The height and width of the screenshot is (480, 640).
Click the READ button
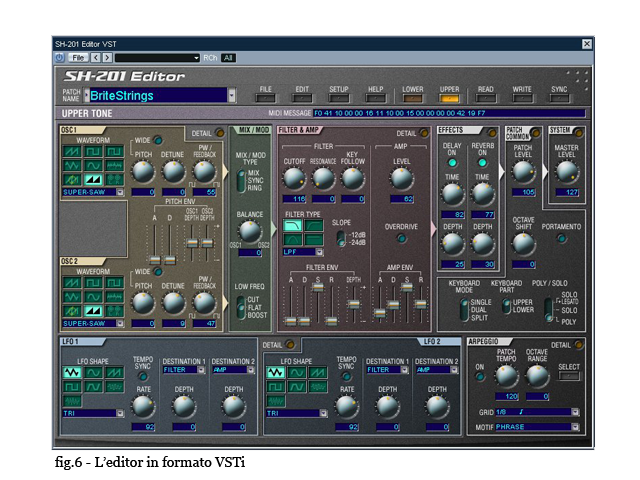486,98
